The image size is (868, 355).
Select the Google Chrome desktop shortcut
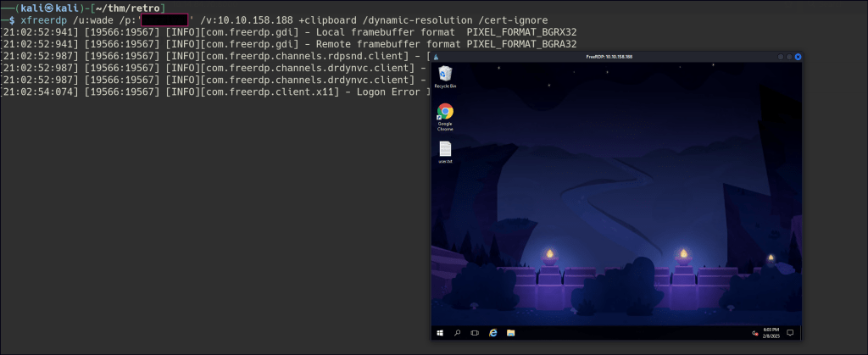click(x=445, y=116)
